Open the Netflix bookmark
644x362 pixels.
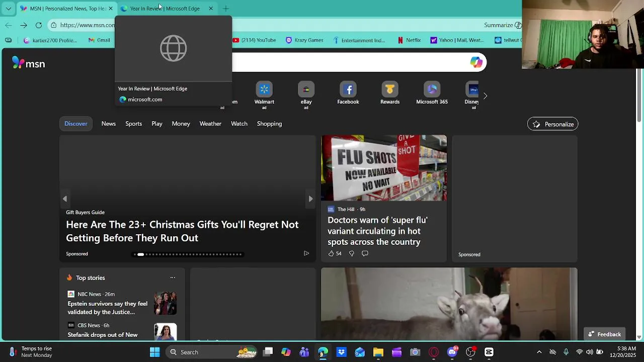click(x=409, y=40)
